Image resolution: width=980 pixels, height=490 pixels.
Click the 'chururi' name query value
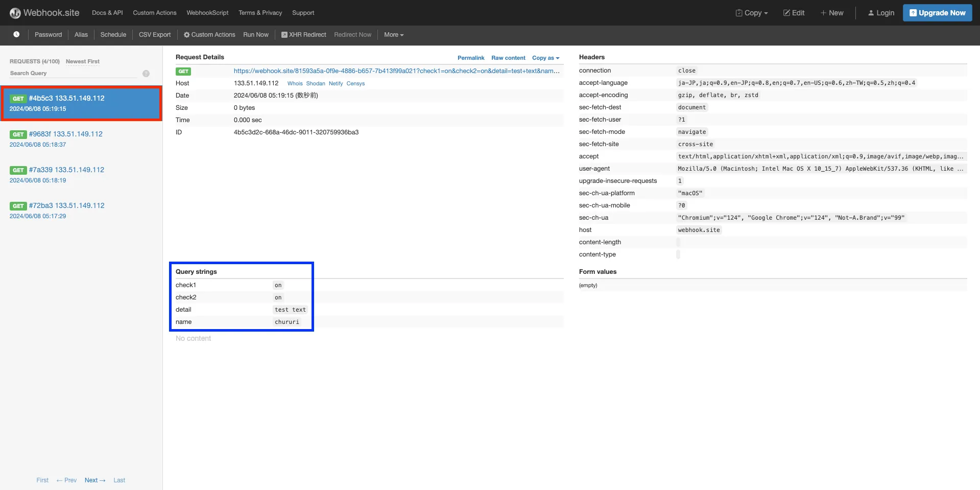coord(287,322)
